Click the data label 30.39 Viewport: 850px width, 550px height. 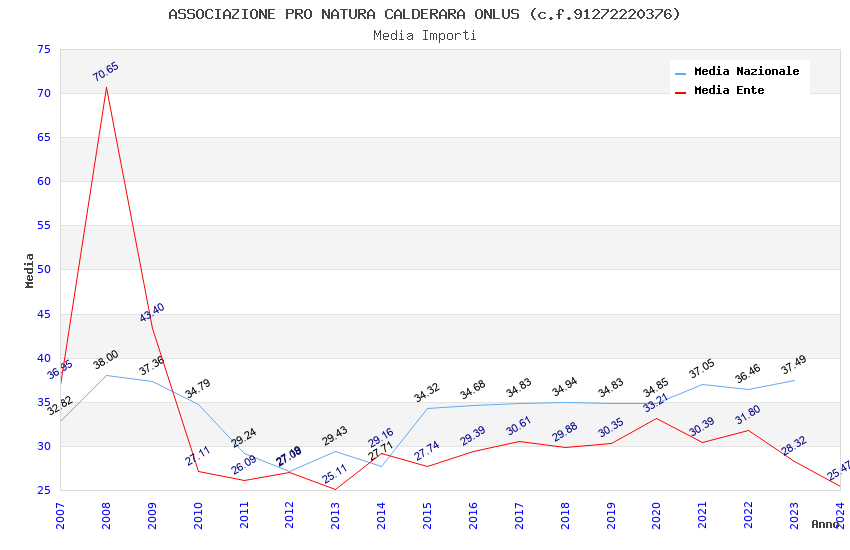pos(703,426)
